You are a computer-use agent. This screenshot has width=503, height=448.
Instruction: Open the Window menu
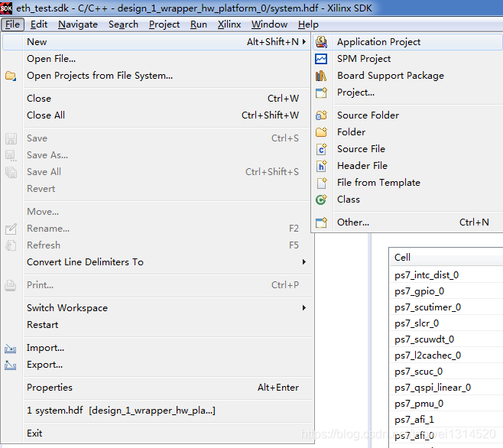(x=269, y=24)
